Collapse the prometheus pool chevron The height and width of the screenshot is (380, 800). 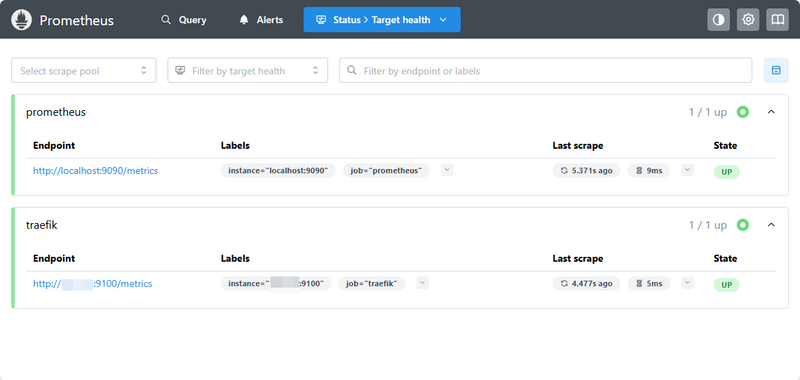pyautogui.click(x=771, y=112)
